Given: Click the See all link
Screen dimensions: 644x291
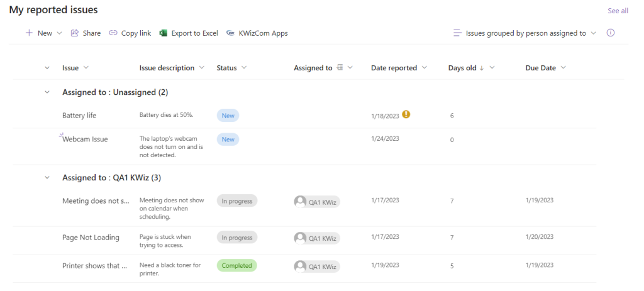Looking at the screenshot, I should pyautogui.click(x=618, y=11).
